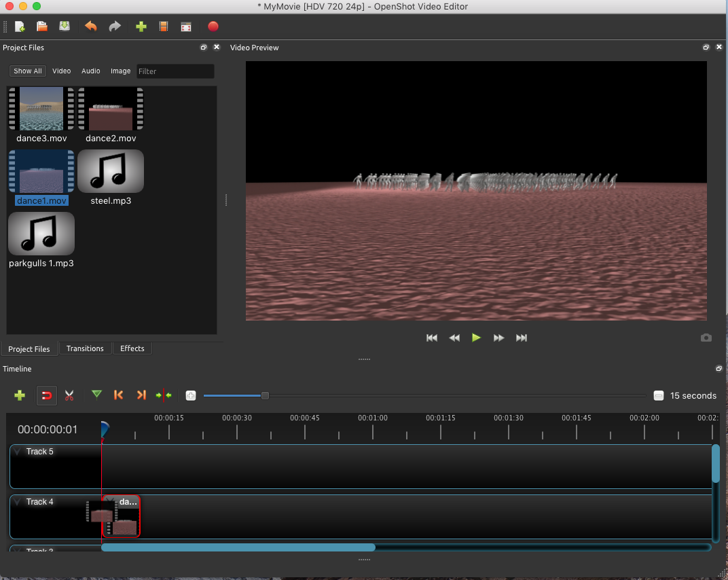Click the Track 5 label
The height and width of the screenshot is (580, 728).
tap(40, 452)
